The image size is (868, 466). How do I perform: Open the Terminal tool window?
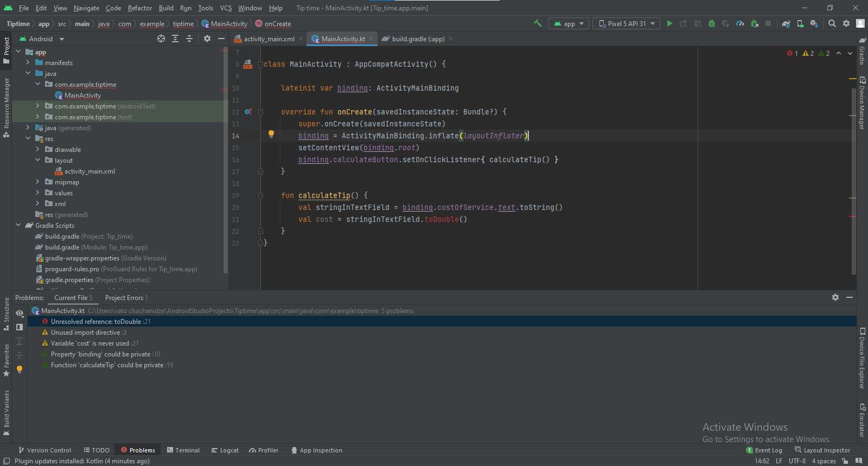(183, 450)
